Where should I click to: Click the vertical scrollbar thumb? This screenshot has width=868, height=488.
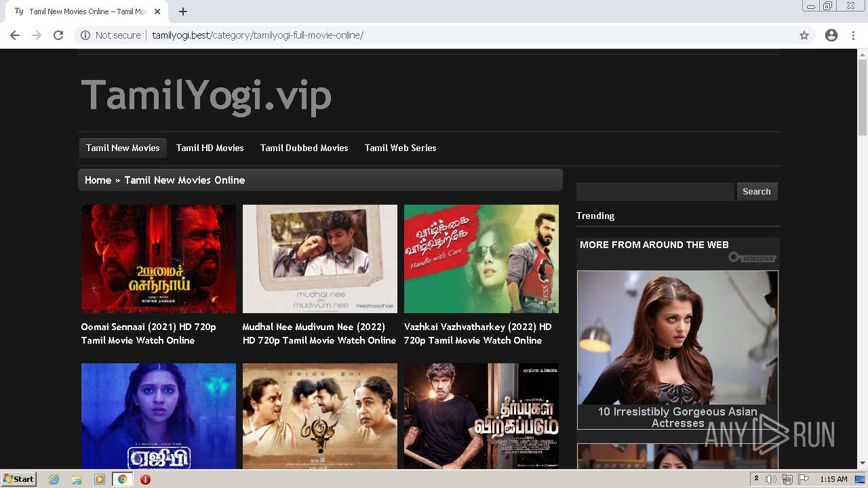tap(863, 97)
